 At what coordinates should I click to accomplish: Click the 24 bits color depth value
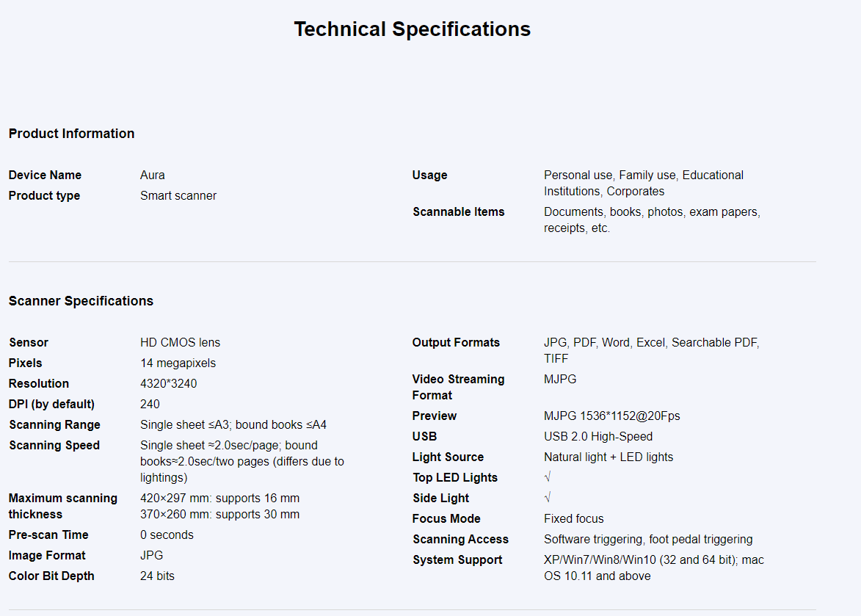pyautogui.click(x=157, y=576)
